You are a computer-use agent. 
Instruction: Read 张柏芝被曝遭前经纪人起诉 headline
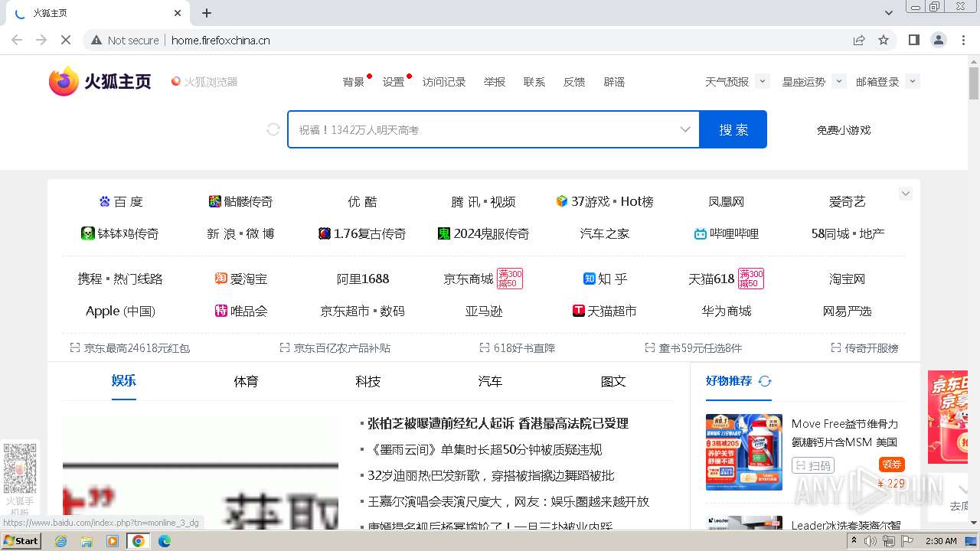point(498,423)
